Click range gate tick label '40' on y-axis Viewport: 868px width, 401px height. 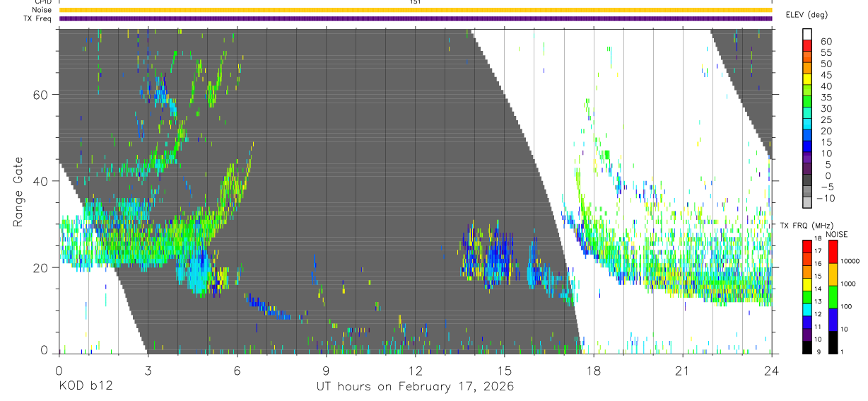41,181
